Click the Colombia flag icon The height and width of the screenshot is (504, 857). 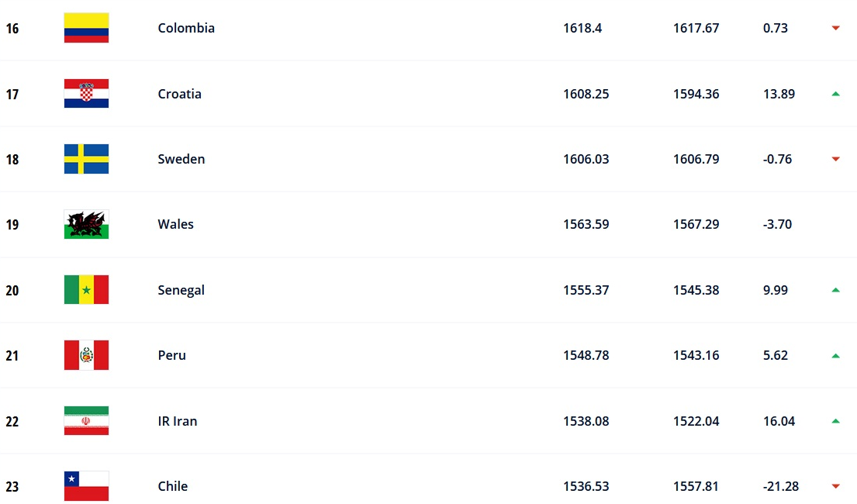click(86, 28)
